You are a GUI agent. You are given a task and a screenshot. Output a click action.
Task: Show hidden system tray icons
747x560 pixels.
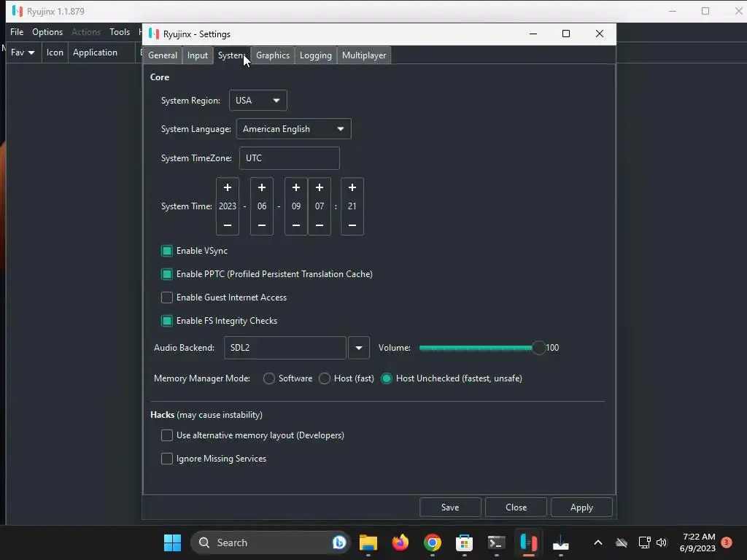(x=598, y=542)
